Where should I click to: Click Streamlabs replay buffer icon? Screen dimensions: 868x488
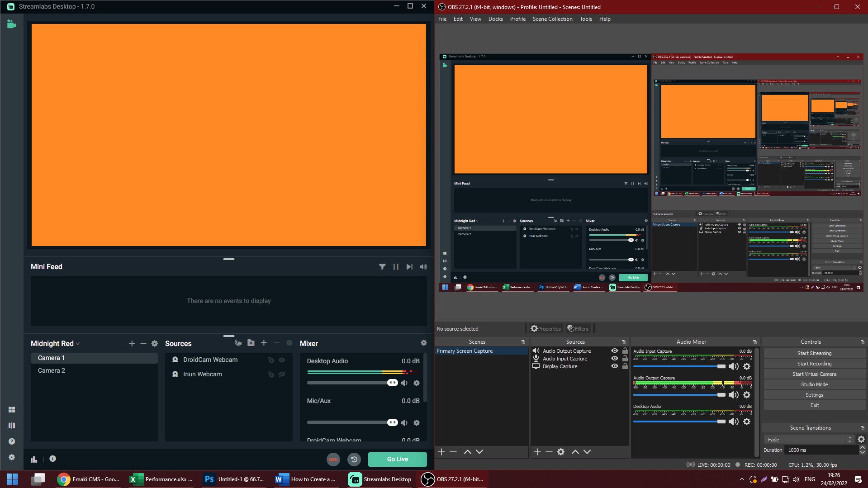pos(354,459)
